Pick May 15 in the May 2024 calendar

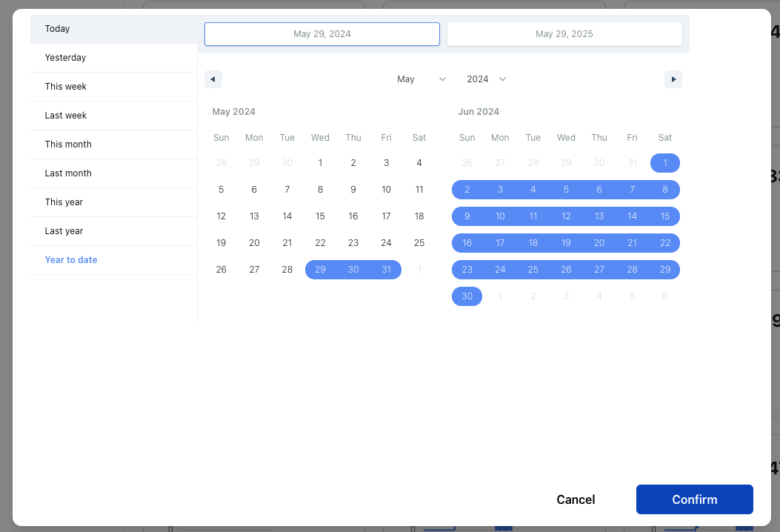320,216
